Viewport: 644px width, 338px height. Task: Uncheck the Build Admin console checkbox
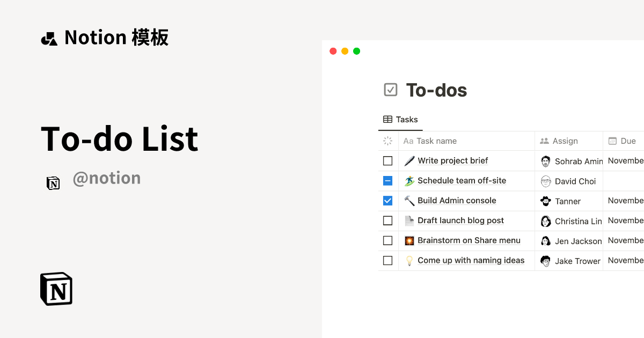[x=387, y=201]
